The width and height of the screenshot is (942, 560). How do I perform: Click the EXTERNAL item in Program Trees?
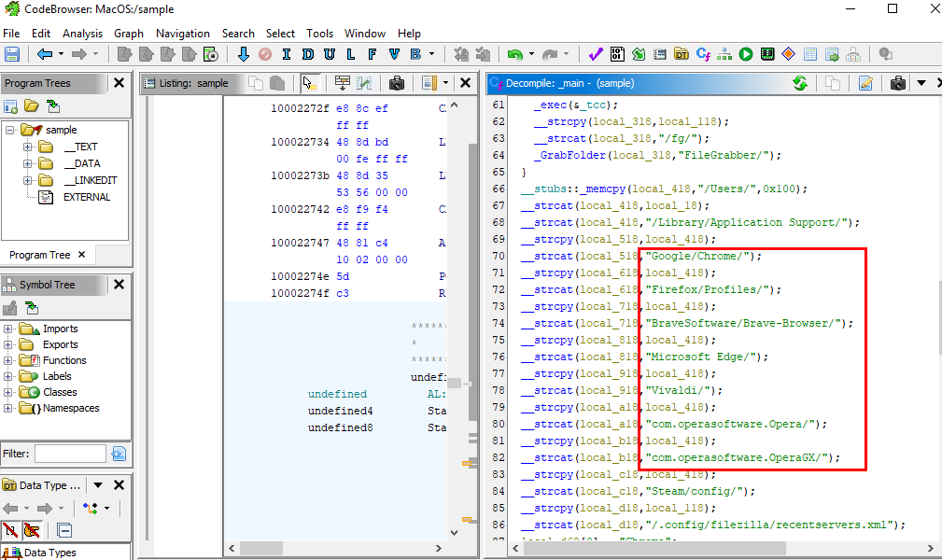tap(86, 197)
